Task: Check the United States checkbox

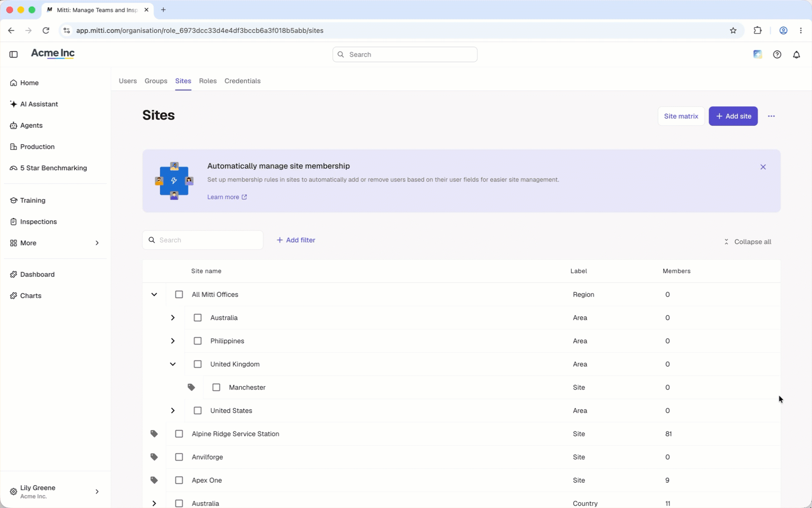Action: coord(198,411)
